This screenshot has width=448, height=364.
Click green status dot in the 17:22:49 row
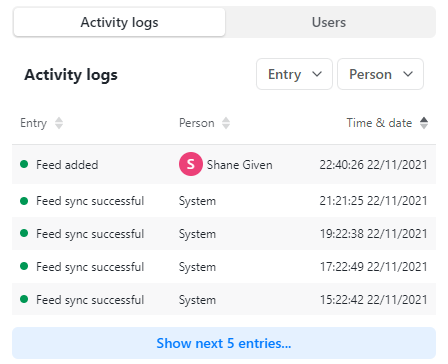tap(24, 266)
